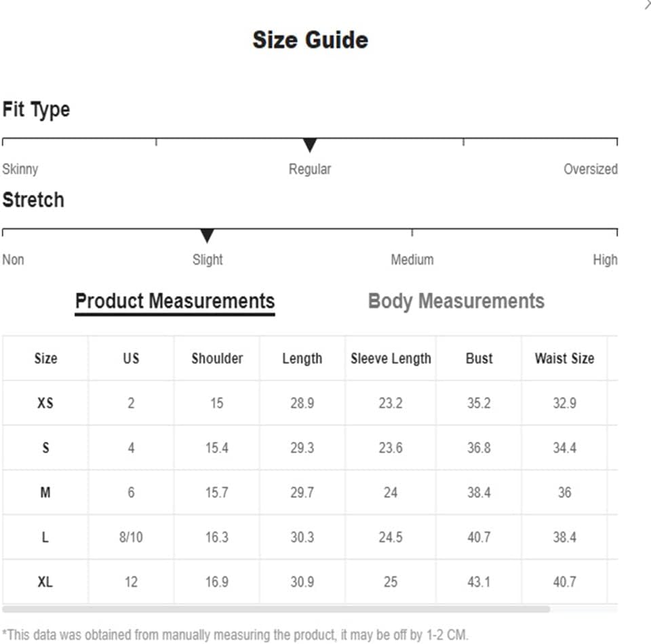Click the S row bust value 36.8
The height and width of the screenshot is (644, 651).
[479, 447]
